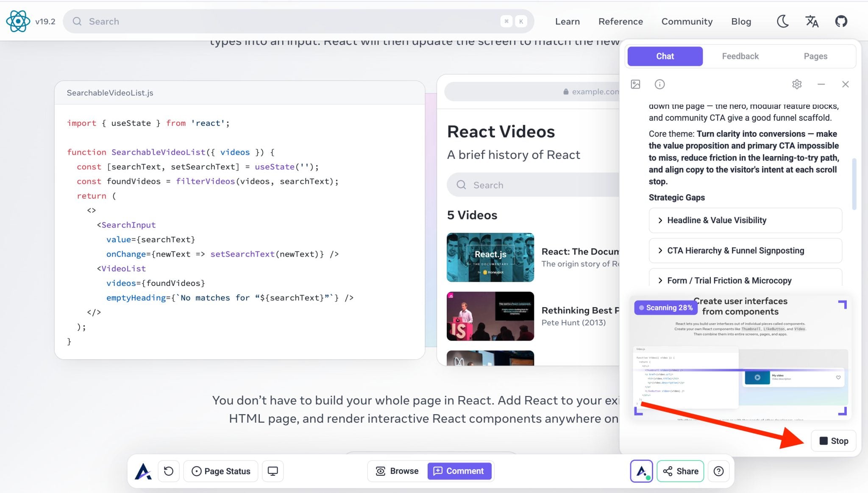Click the info circle icon in panel
The width and height of the screenshot is (868, 493).
pos(659,84)
